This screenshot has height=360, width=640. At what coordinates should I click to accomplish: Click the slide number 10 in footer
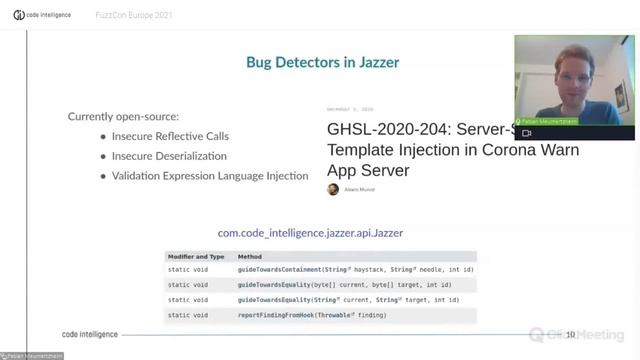570,335
